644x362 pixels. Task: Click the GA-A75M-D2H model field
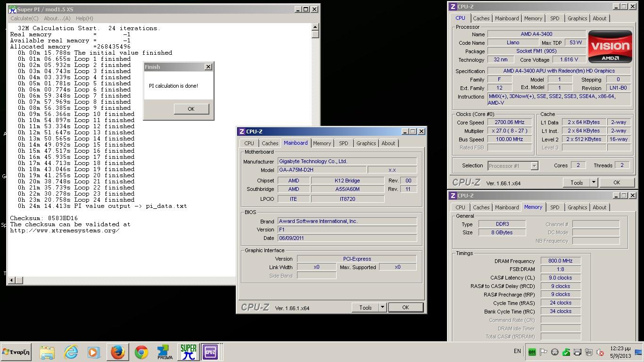322,170
